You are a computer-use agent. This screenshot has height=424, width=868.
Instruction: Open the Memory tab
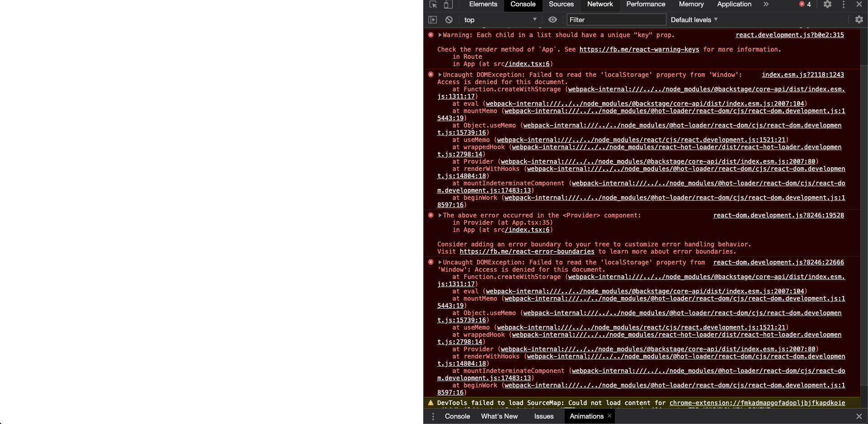pos(691,4)
